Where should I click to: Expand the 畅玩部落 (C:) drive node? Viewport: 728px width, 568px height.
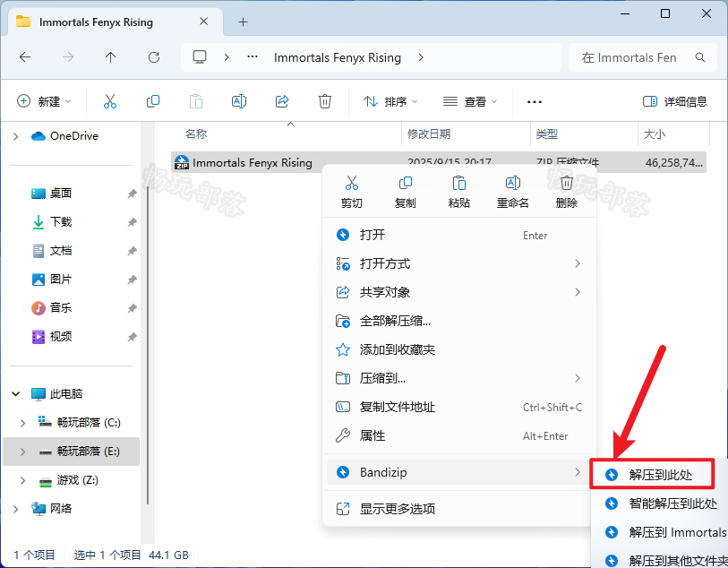22,423
